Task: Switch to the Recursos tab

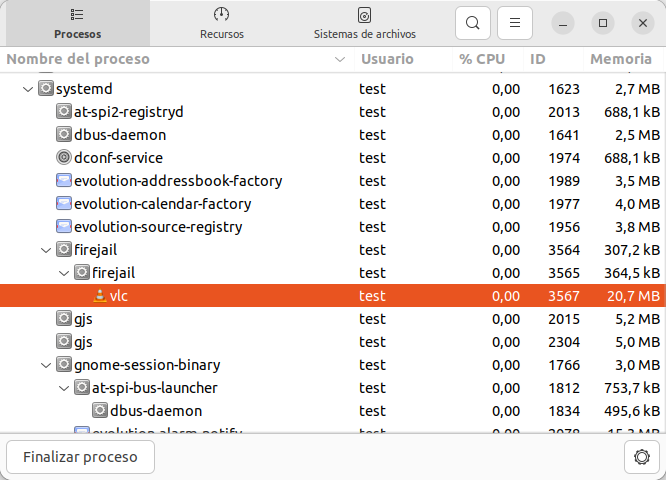Action: pyautogui.click(x=221, y=23)
